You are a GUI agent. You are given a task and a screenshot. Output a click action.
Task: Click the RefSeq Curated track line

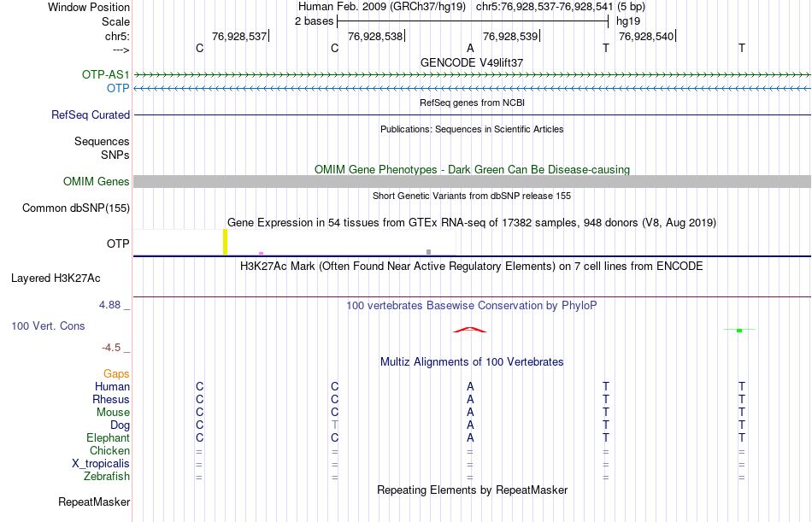click(x=473, y=115)
